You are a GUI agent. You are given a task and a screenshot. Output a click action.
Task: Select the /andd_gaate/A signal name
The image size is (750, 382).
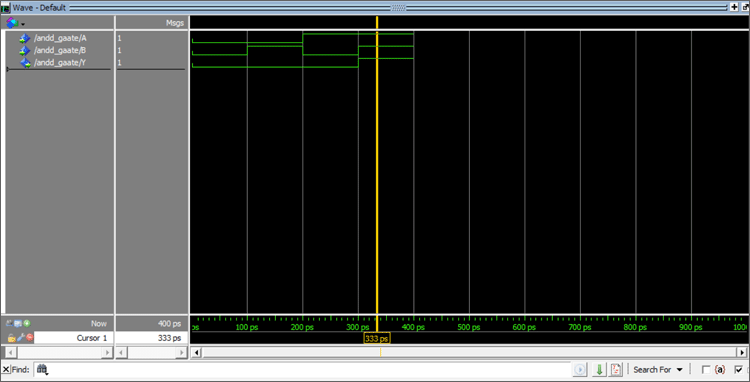[60, 38]
